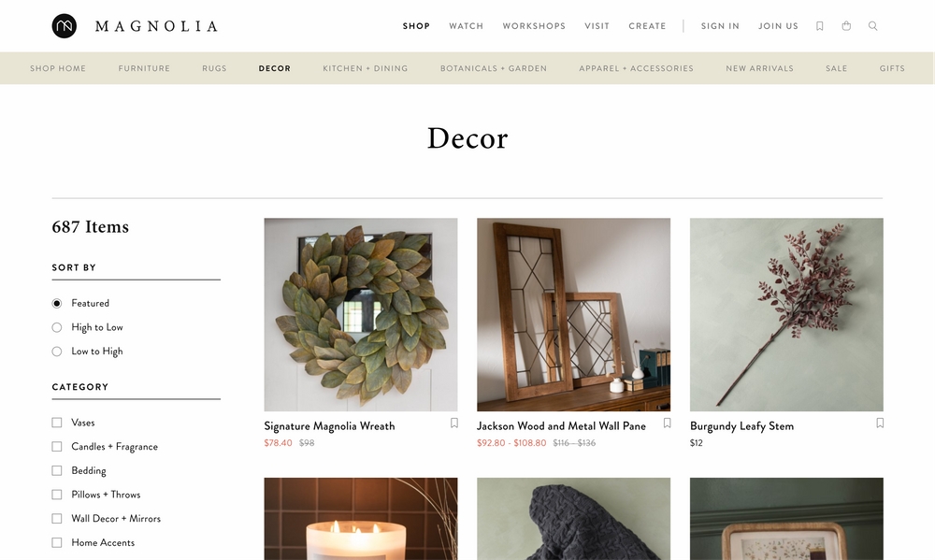Image resolution: width=935 pixels, height=560 pixels.
Task: Go to the Furniture category tab
Action: (144, 68)
